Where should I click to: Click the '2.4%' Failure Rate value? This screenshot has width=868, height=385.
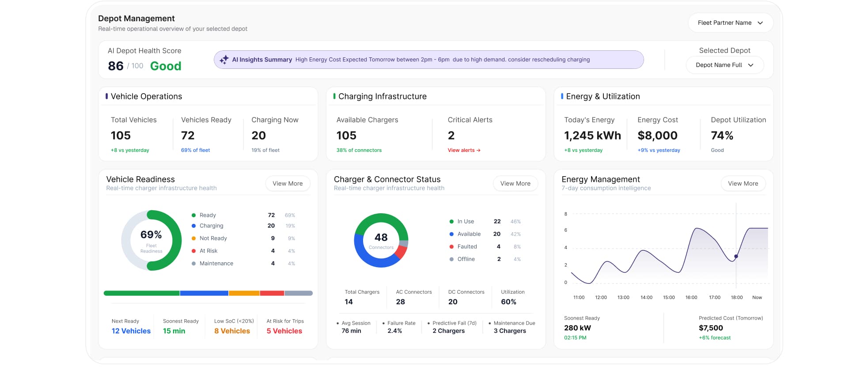pyautogui.click(x=394, y=331)
